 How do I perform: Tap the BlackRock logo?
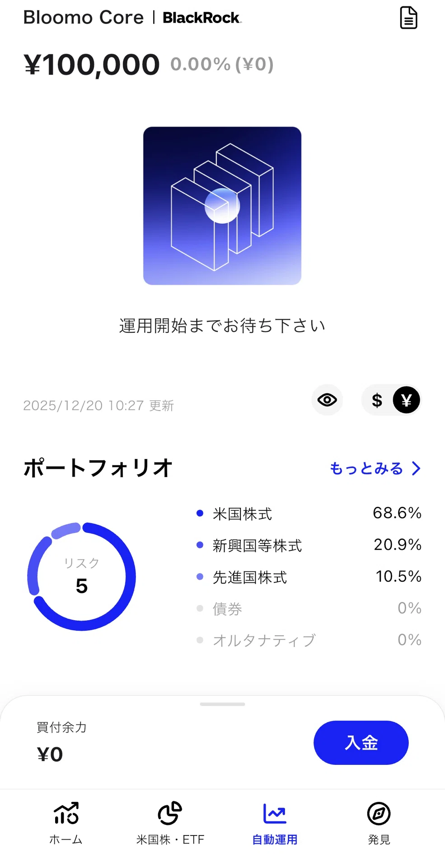click(202, 18)
